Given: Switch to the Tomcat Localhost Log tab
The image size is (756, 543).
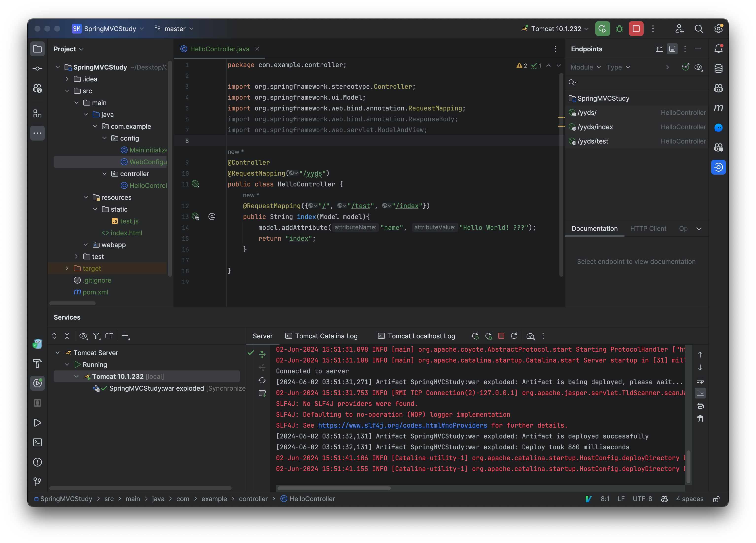Looking at the screenshot, I should tap(417, 336).
